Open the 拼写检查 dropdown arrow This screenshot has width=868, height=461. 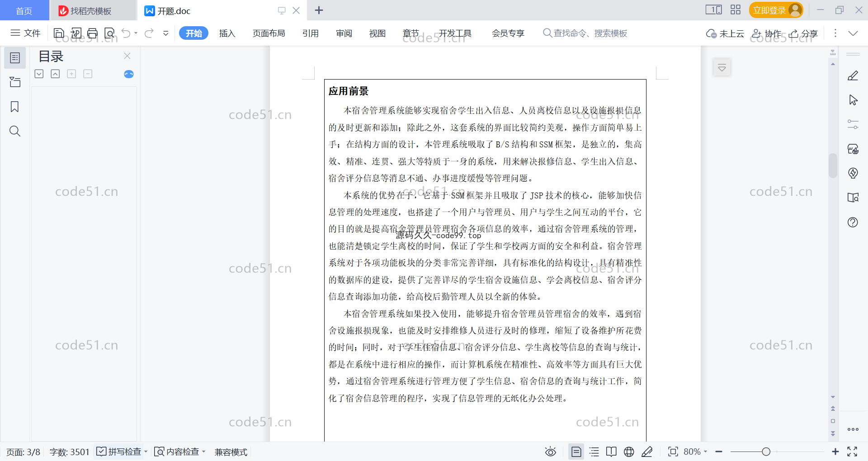[x=146, y=452]
